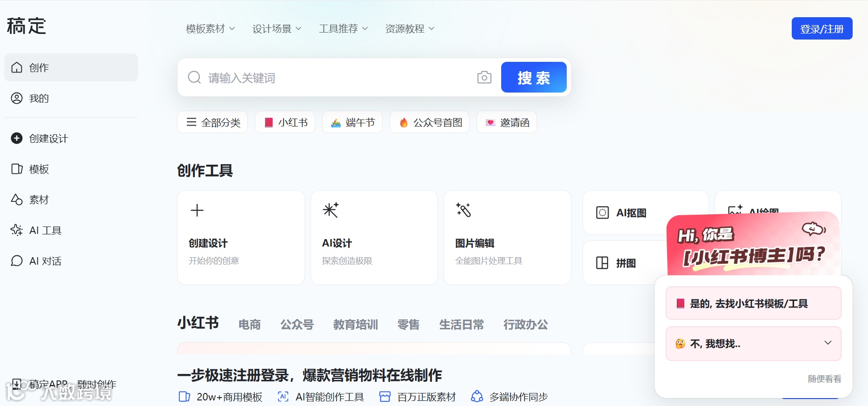Switch to the 生活日常 tab

click(x=462, y=325)
